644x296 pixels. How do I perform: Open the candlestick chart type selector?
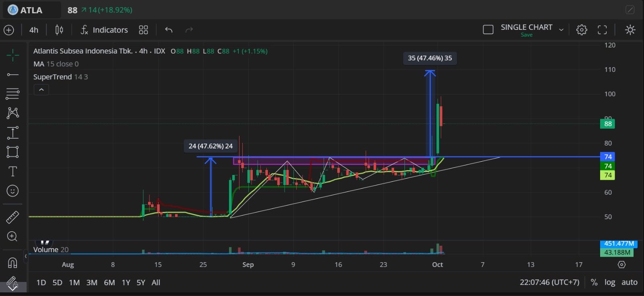click(x=59, y=30)
